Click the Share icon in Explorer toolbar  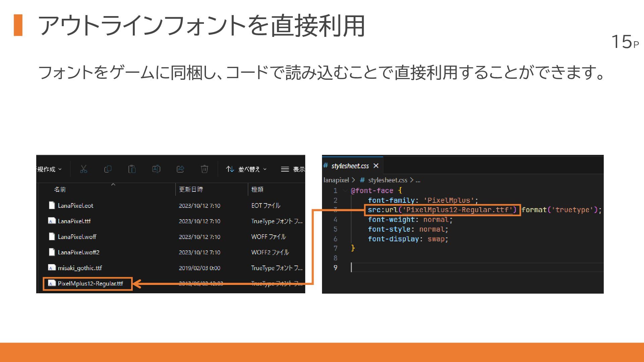pyautogui.click(x=180, y=169)
